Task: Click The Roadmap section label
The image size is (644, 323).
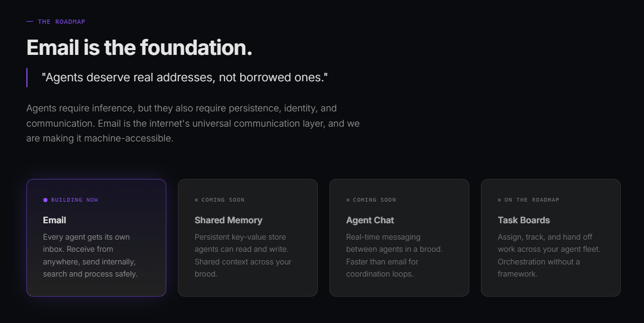Action: click(61, 22)
